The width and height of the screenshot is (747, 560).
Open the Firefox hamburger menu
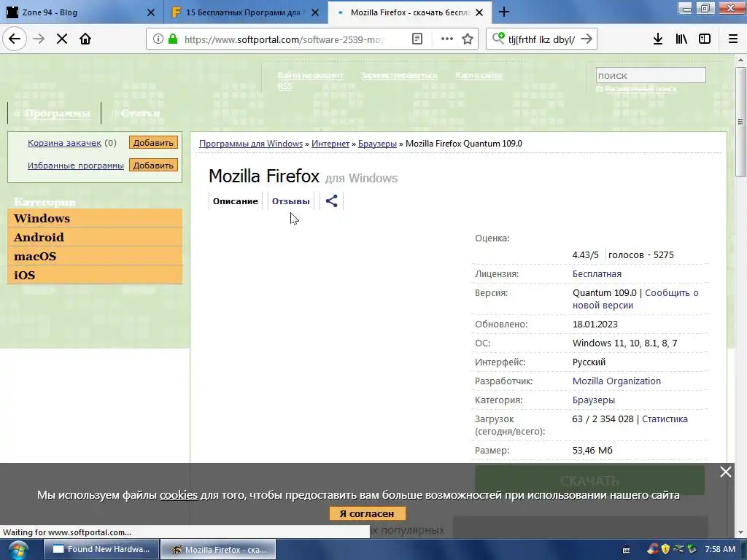tap(733, 39)
